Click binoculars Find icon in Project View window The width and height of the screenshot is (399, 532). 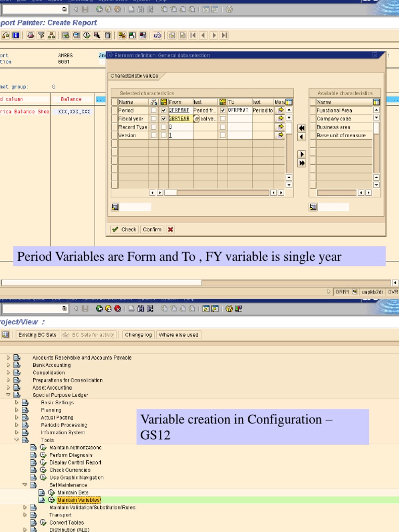click(141, 309)
